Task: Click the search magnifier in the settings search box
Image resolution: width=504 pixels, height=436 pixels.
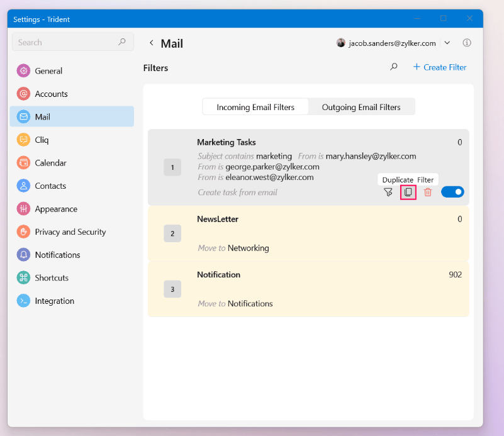Action: [122, 42]
